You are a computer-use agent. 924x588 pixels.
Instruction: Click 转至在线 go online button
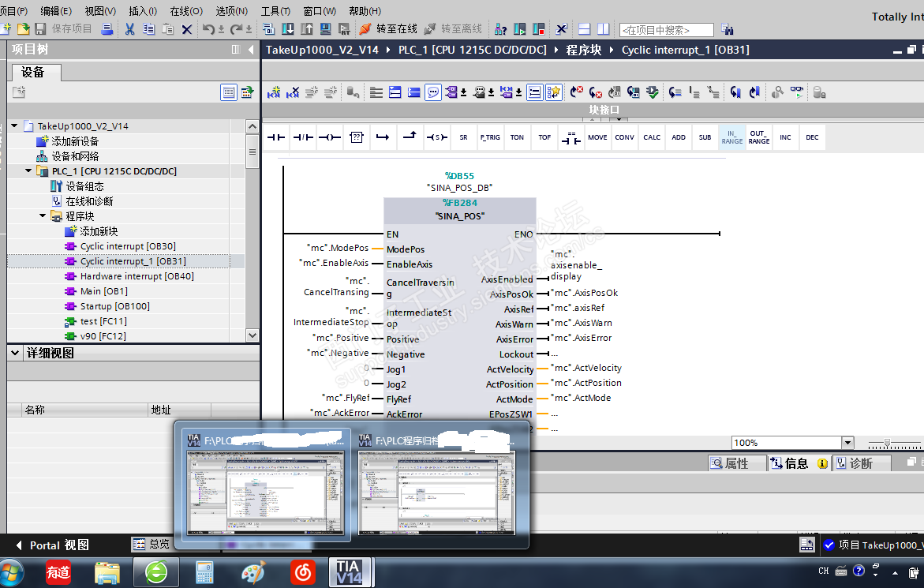point(388,29)
